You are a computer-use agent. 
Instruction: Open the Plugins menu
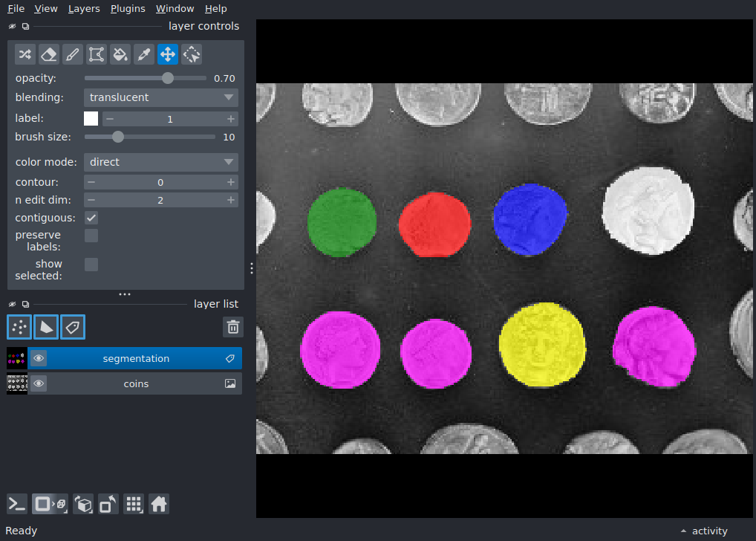click(x=128, y=9)
